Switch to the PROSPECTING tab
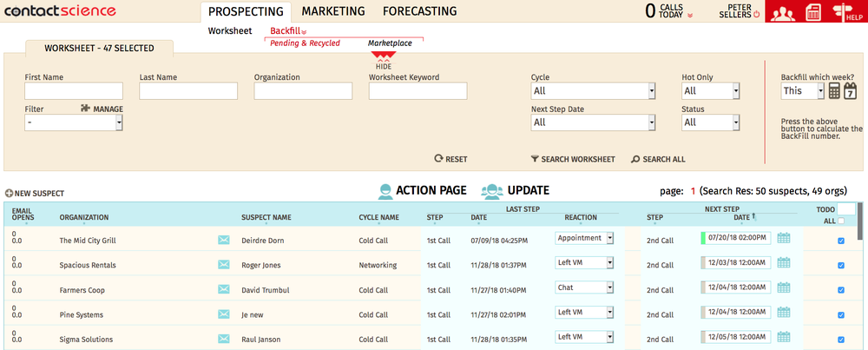The image size is (868, 350). click(x=246, y=11)
